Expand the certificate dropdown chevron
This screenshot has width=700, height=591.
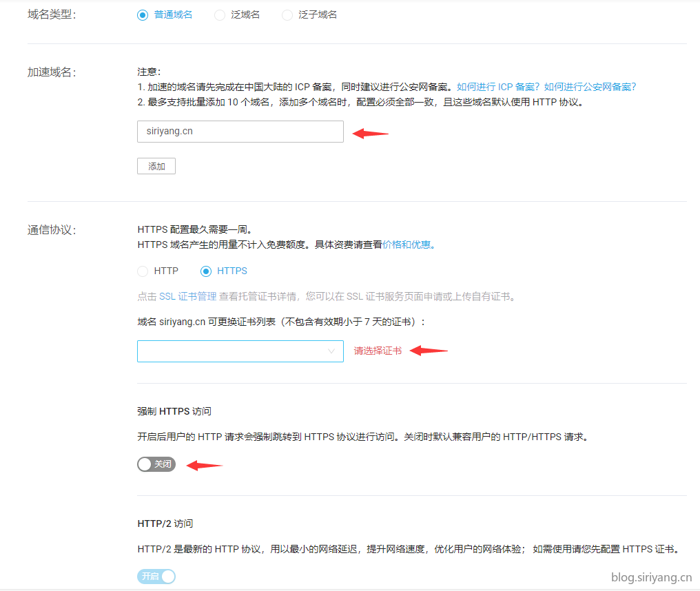pos(331,351)
